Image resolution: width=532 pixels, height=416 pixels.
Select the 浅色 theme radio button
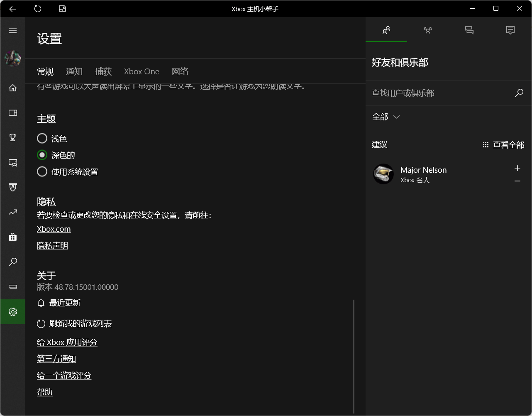coord(42,138)
